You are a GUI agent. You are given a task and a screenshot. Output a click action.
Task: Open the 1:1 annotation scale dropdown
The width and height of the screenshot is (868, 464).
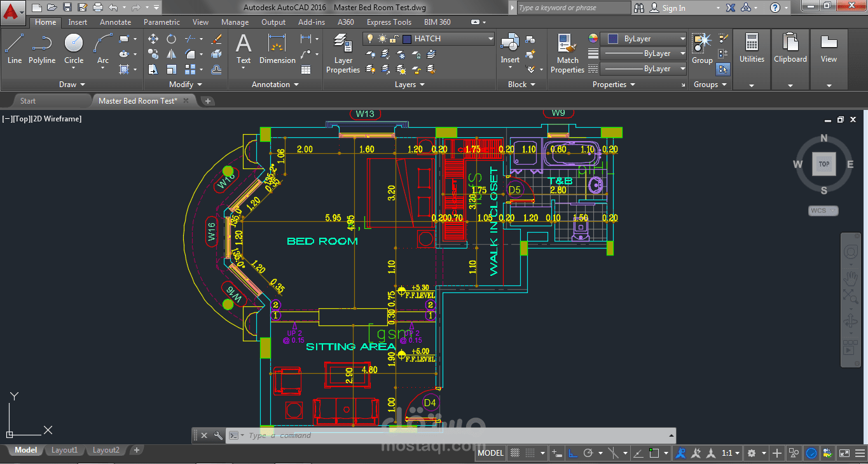point(731,453)
